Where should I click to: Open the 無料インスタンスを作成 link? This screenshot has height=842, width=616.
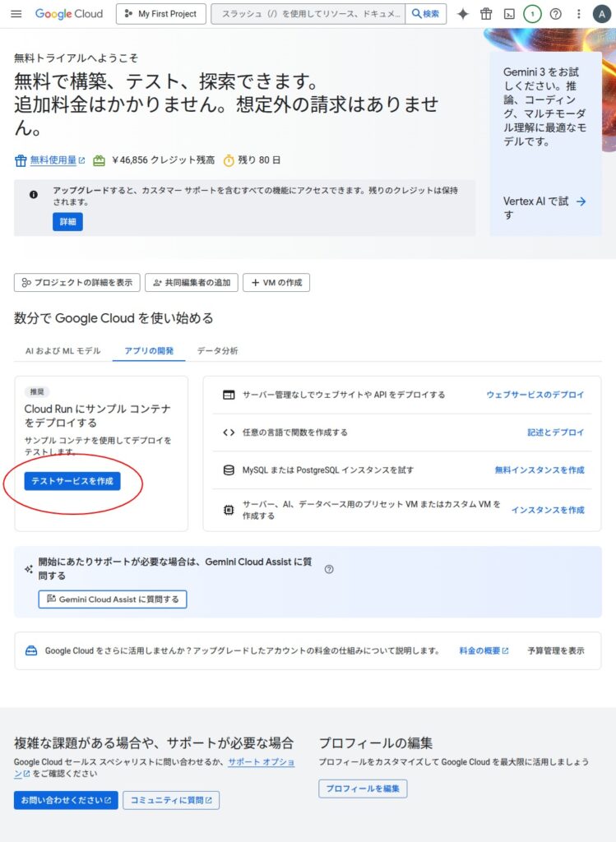(x=539, y=470)
